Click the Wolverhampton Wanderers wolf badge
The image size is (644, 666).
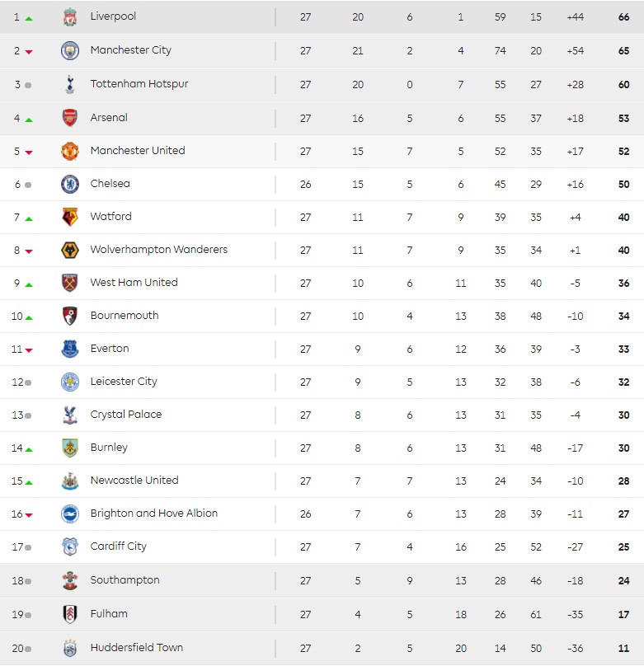point(70,250)
